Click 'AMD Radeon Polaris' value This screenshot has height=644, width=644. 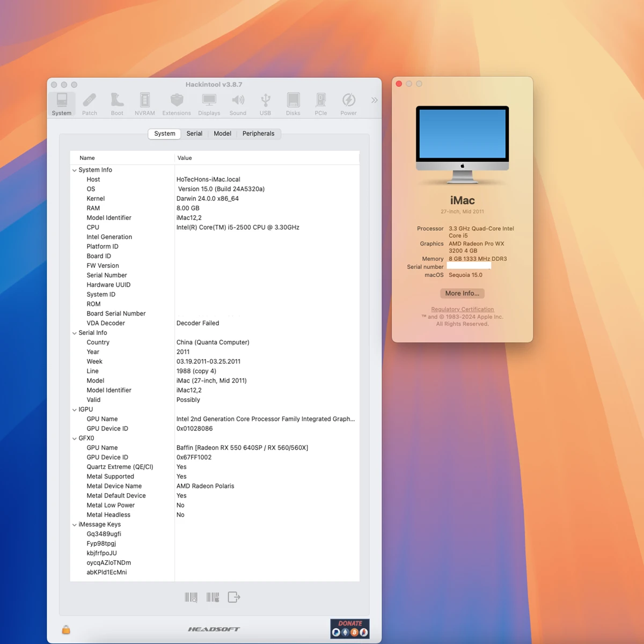(205, 486)
